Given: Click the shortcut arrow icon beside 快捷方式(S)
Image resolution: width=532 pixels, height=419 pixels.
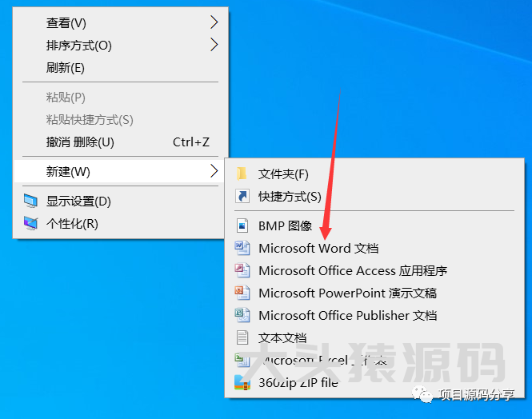Looking at the screenshot, I should coord(242,196).
